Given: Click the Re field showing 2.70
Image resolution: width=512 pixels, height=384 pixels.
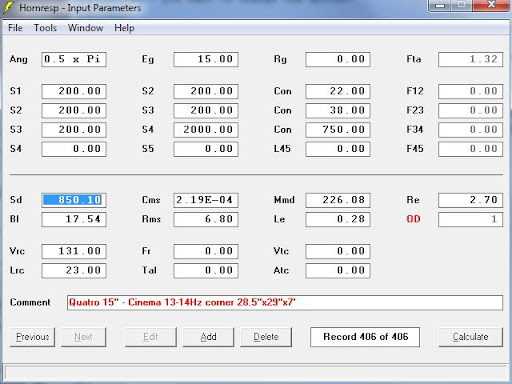Looking at the screenshot, I should (470, 200).
